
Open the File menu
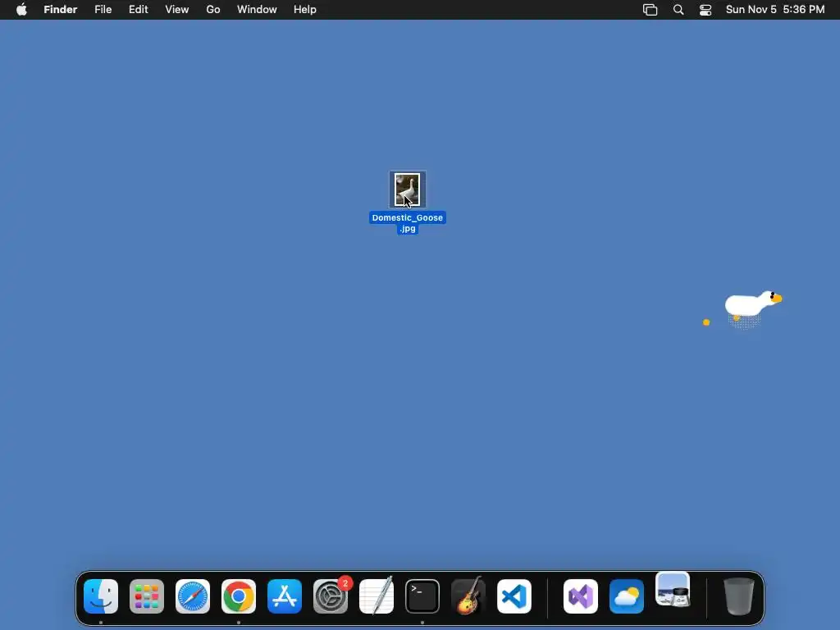103,10
